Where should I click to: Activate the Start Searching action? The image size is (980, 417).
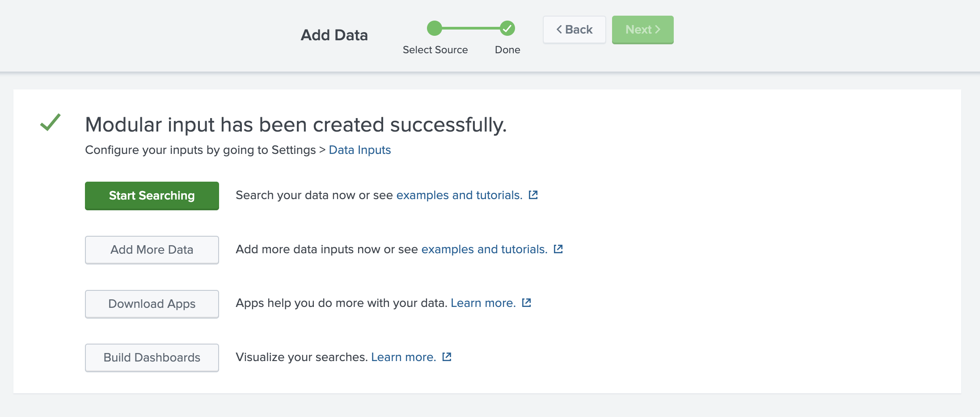152,196
